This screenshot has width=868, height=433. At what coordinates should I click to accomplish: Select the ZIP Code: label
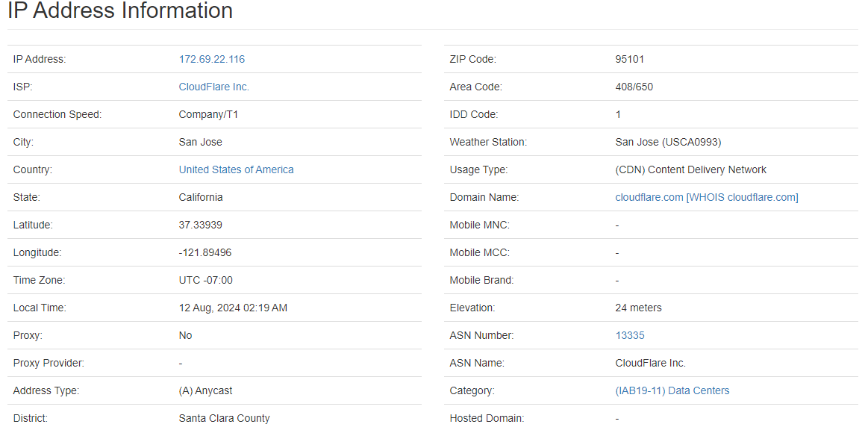[472, 59]
